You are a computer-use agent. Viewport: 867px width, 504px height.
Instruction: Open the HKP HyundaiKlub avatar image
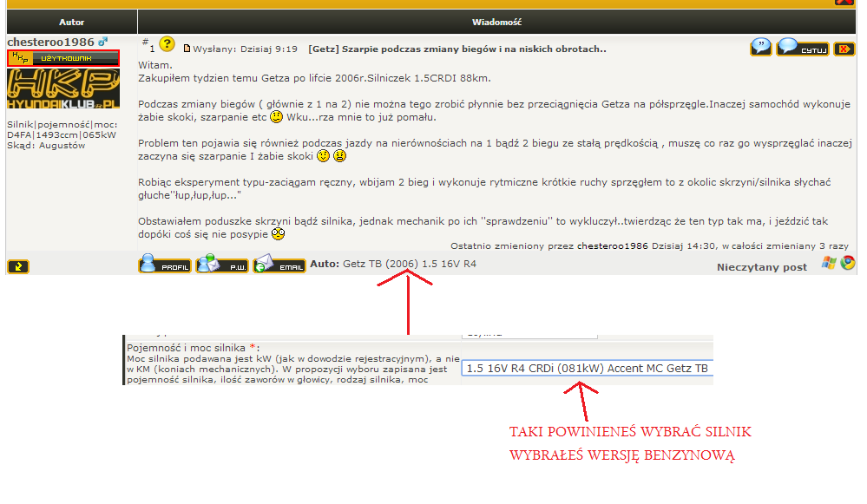(x=63, y=88)
